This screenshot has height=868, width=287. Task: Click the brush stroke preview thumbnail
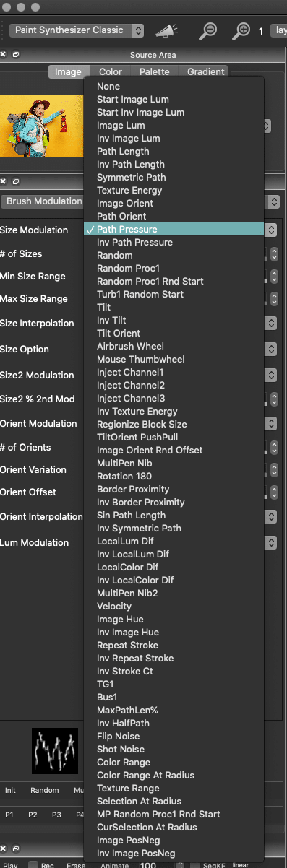[x=55, y=751]
